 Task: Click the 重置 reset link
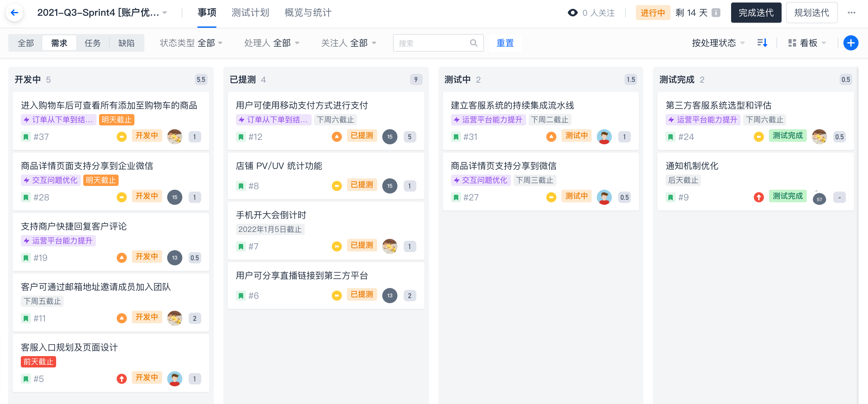[x=505, y=43]
